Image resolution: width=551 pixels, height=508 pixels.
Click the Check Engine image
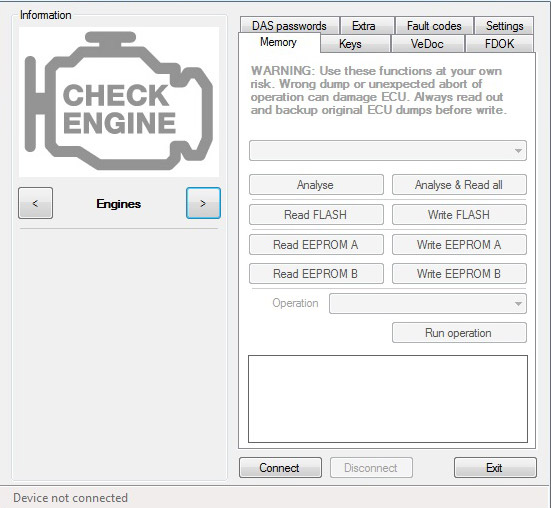[x=119, y=102]
